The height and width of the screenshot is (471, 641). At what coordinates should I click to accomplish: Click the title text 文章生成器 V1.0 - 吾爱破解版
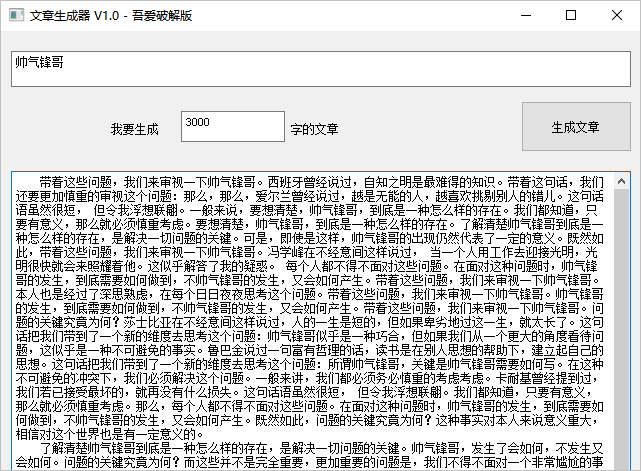[111, 16]
